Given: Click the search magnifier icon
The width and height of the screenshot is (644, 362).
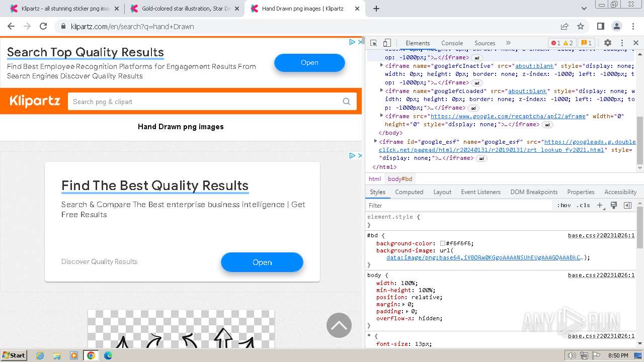Looking at the screenshot, I should (347, 102).
